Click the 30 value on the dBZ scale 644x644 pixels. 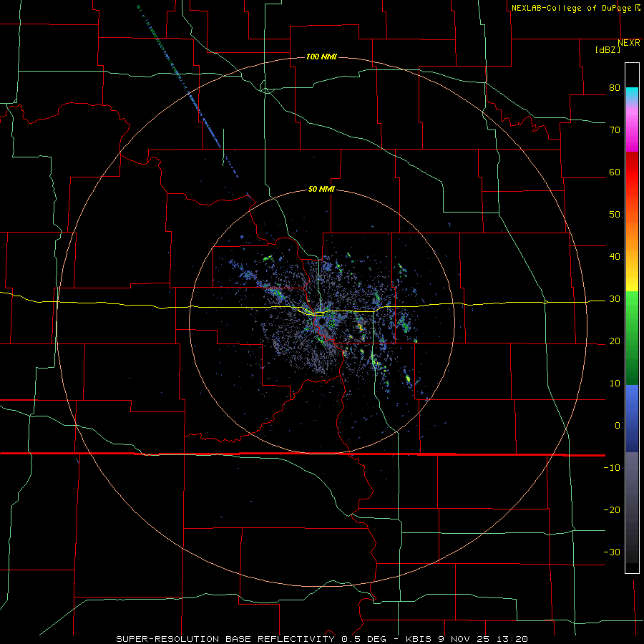pyautogui.click(x=615, y=299)
